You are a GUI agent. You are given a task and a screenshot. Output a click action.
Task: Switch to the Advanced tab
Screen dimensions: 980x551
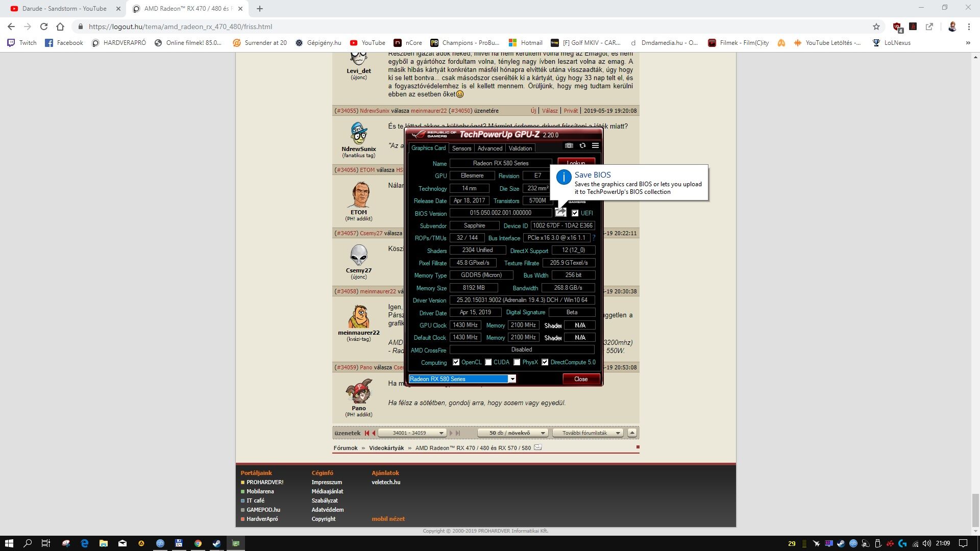click(x=490, y=148)
